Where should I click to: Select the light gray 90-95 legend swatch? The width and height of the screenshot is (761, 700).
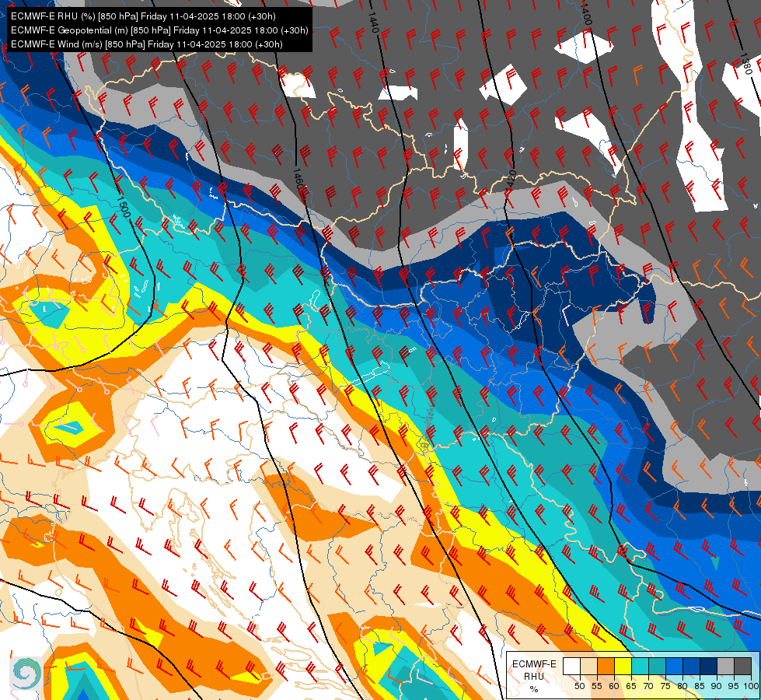pyautogui.click(x=725, y=666)
